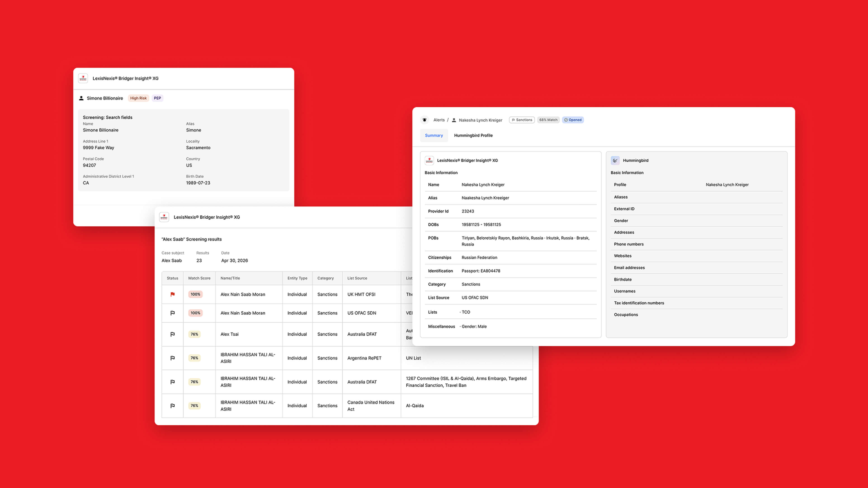Click the Match Score column header
The image size is (868, 488).
tap(199, 278)
